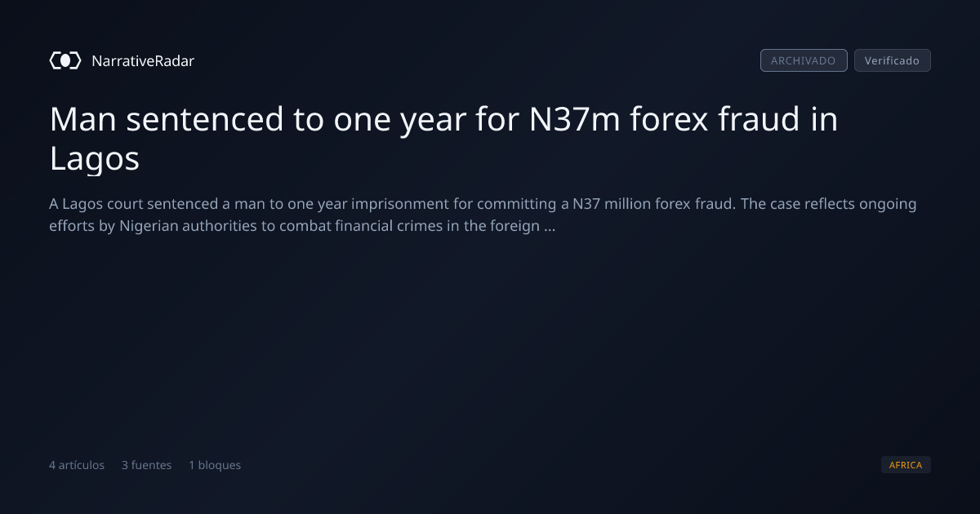Click the word Lagos in the headline
The image size is (980, 514).
pos(95,160)
